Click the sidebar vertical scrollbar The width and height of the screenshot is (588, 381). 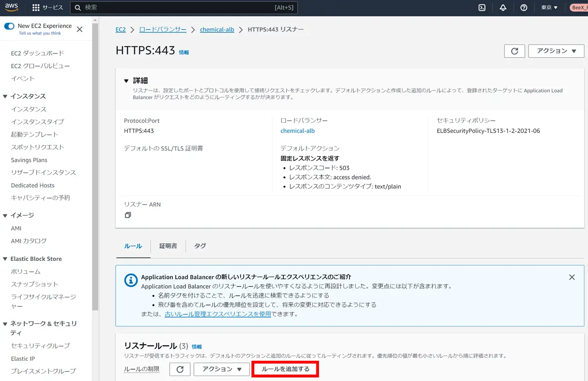(95, 166)
